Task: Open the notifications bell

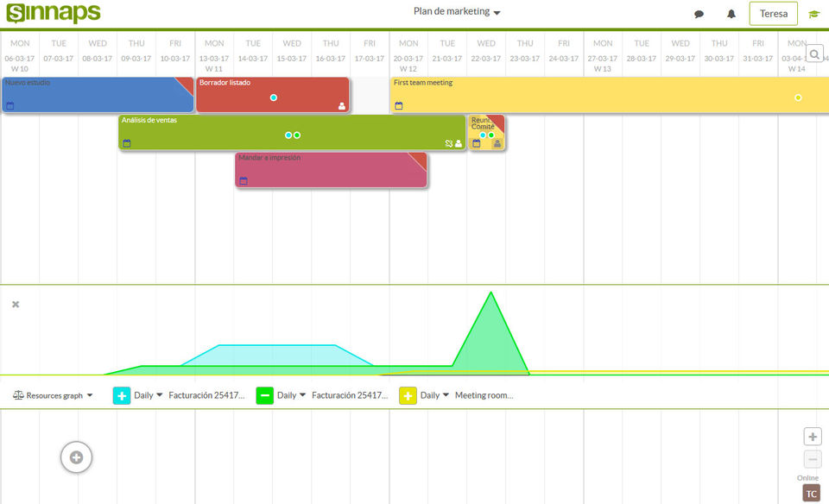Action: (x=731, y=14)
